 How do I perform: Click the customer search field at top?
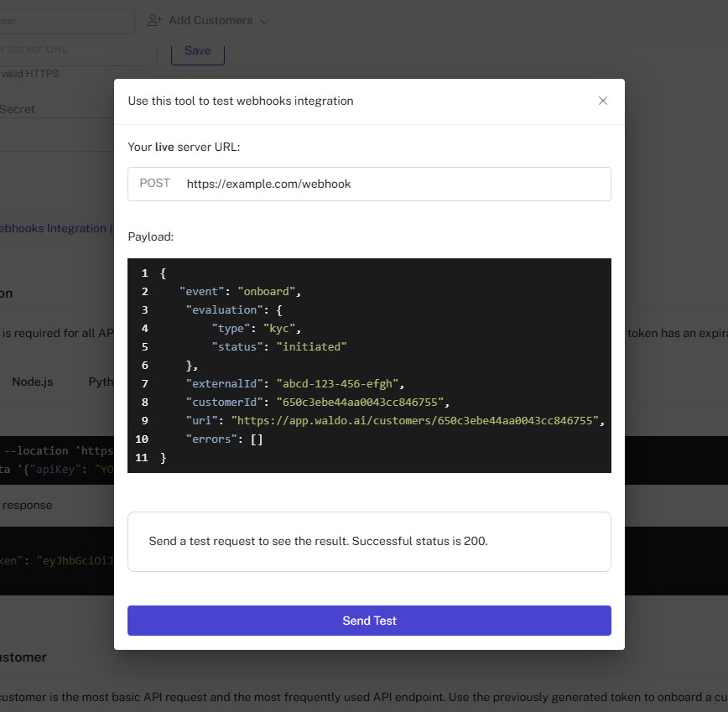67,21
